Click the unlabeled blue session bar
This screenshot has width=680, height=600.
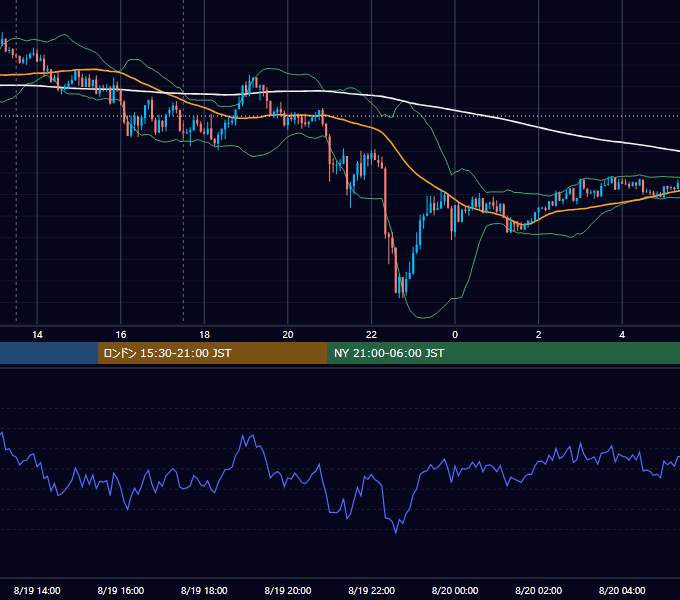49,353
